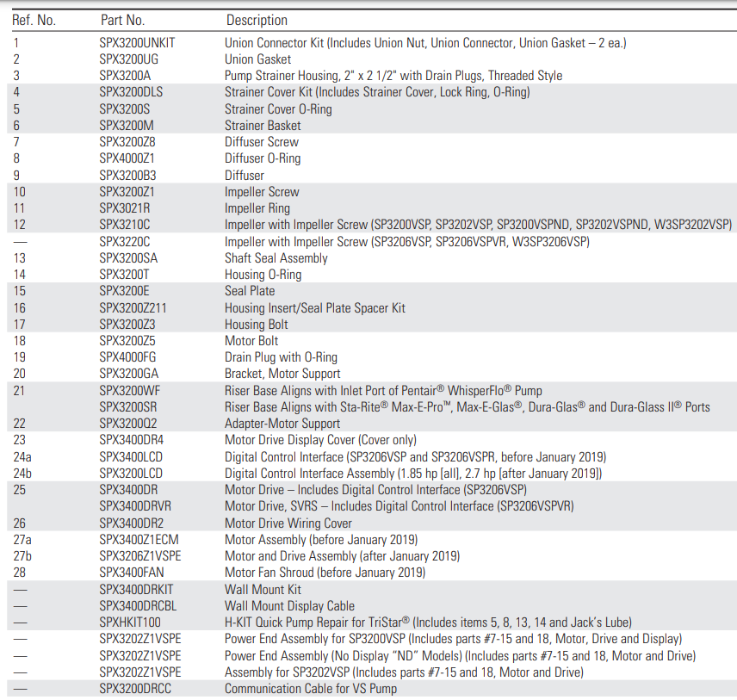
Task: Click the 'Union Gasket' description
Action: (x=257, y=59)
